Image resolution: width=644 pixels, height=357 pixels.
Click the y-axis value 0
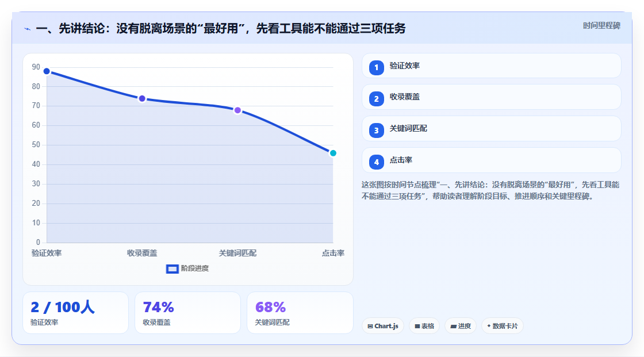tap(38, 243)
